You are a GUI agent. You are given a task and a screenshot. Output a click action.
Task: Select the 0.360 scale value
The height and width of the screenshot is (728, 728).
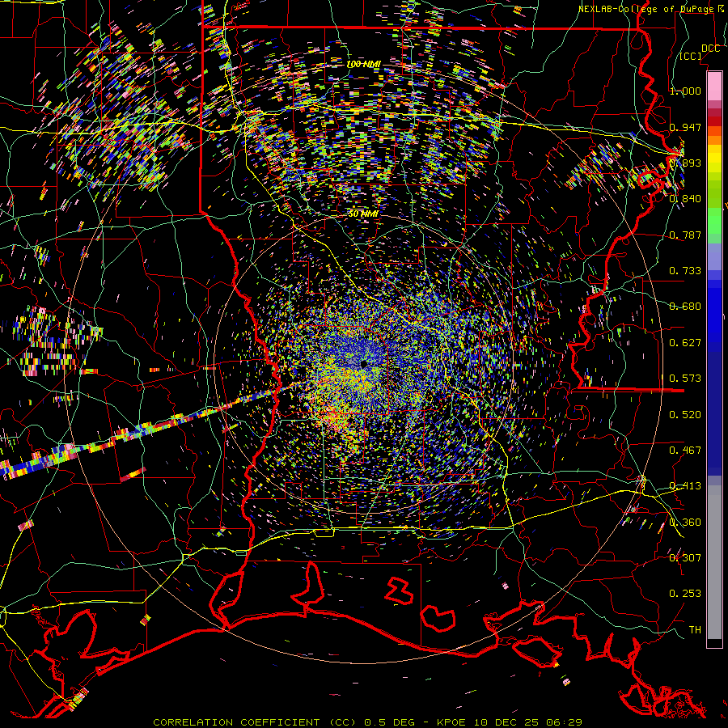(x=685, y=522)
